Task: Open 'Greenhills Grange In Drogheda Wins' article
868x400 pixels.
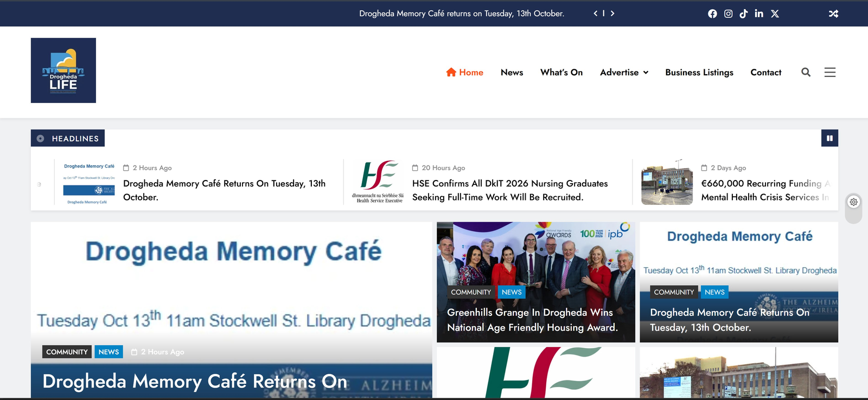Action: (532, 320)
